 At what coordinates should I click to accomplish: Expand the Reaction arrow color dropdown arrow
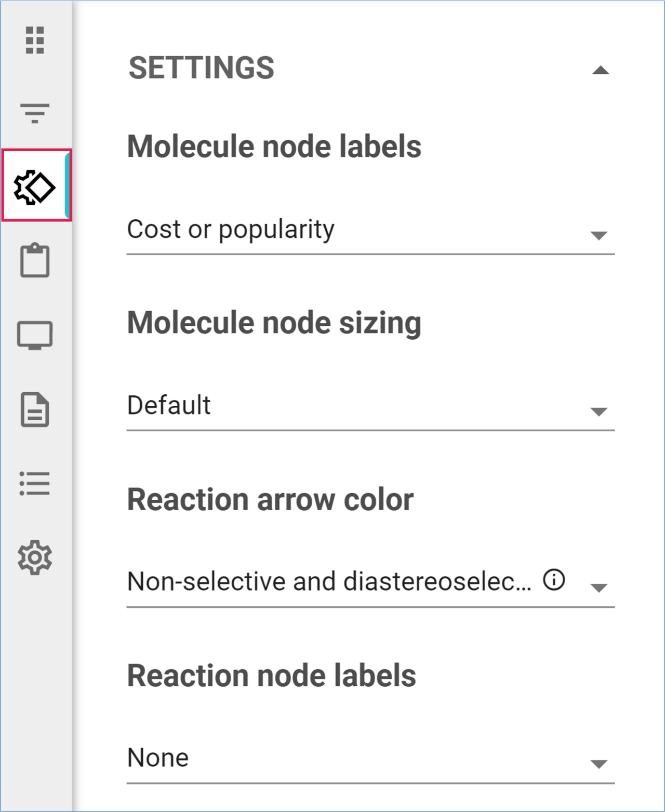(599, 588)
